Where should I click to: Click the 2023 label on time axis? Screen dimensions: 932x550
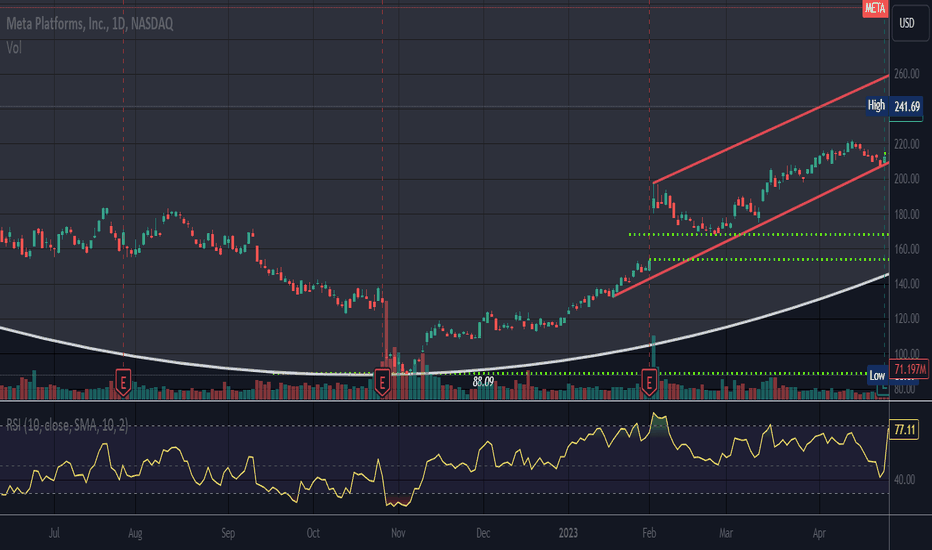(x=568, y=533)
